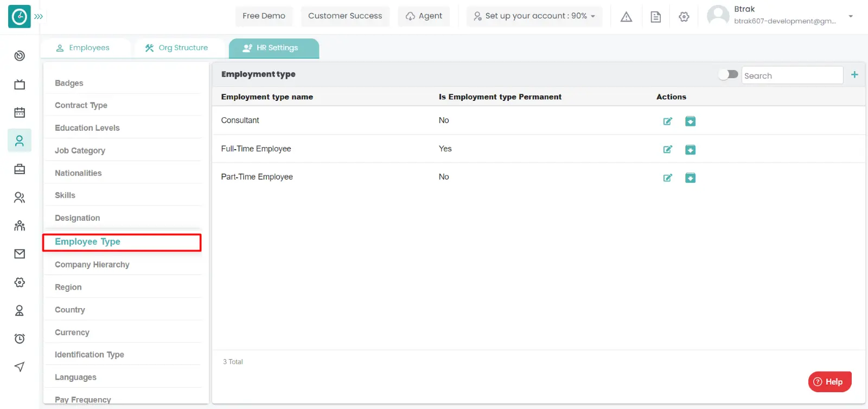Click the Btrak user avatar
This screenshot has height=409, width=868.
[x=718, y=16]
